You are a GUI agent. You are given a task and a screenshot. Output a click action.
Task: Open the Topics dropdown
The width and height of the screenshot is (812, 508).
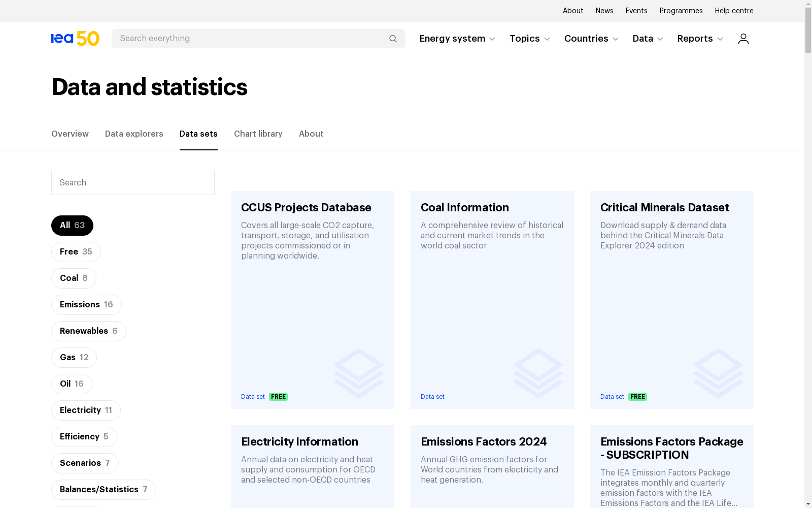[529, 39]
